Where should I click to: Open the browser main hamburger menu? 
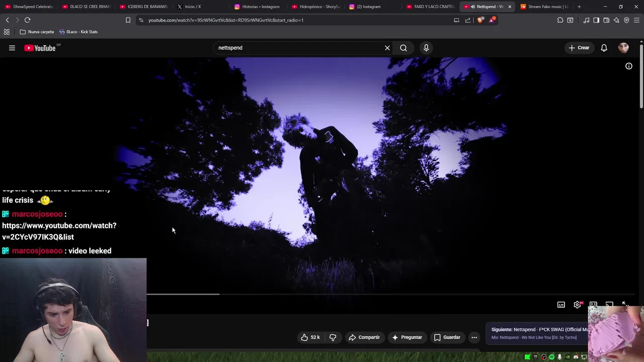pyautogui.click(x=637, y=20)
